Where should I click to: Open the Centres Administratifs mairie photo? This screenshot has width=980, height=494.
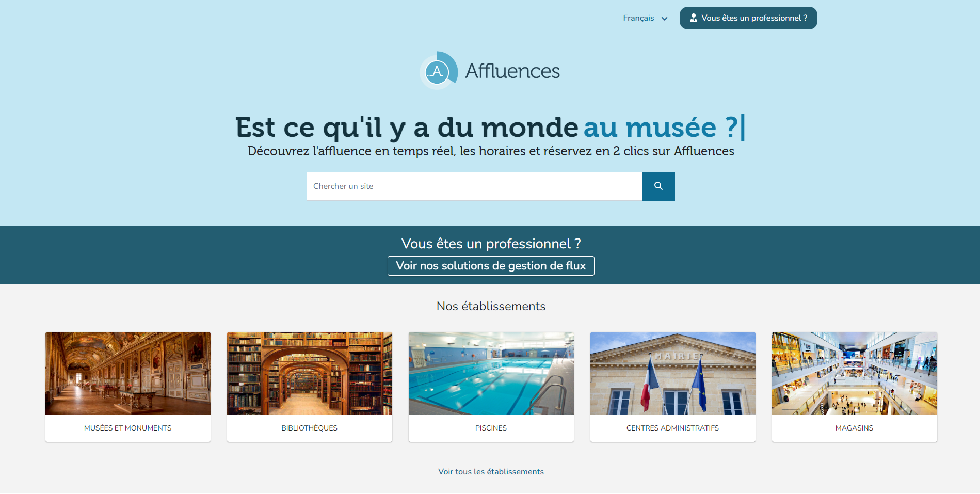pos(673,373)
